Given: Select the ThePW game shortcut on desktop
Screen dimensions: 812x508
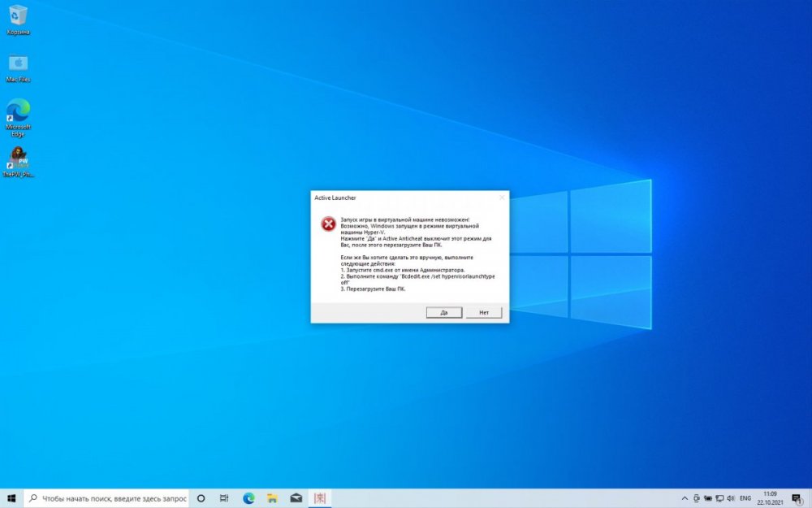Looking at the screenshot, I should coord(18,161).
